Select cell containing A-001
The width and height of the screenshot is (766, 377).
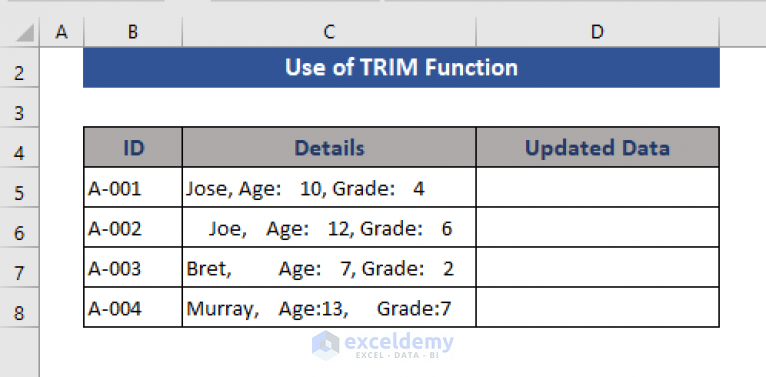133,188
